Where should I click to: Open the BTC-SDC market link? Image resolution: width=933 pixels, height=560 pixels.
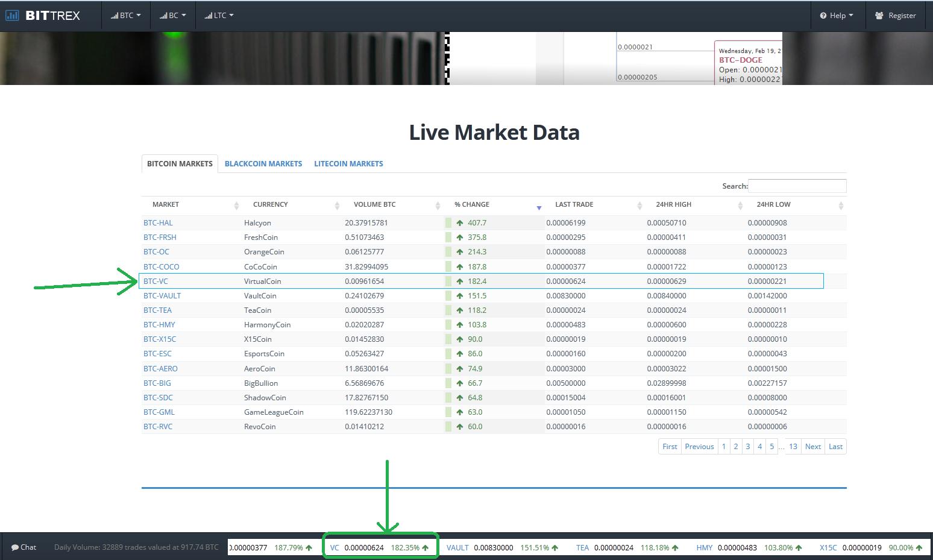tap(158, 397)
